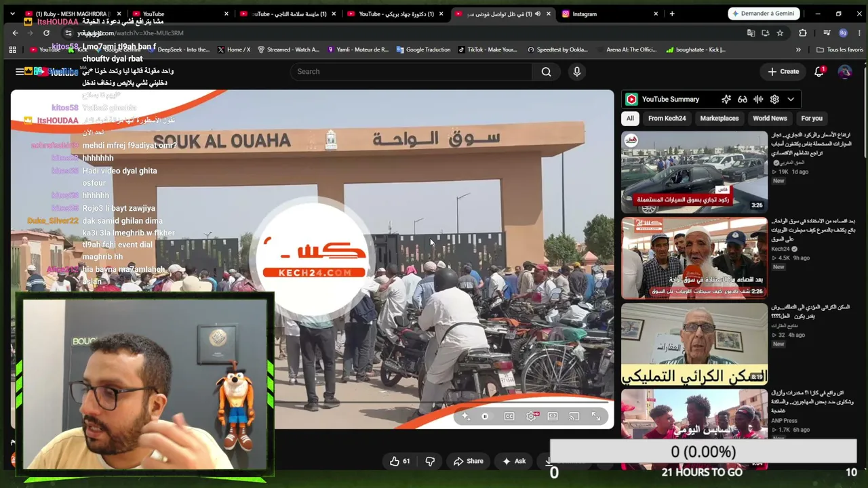The width and height of the screenshot is (868, 488).
Task: Open the Speedtest by Ookla bookmark
Action: [557, 49]
